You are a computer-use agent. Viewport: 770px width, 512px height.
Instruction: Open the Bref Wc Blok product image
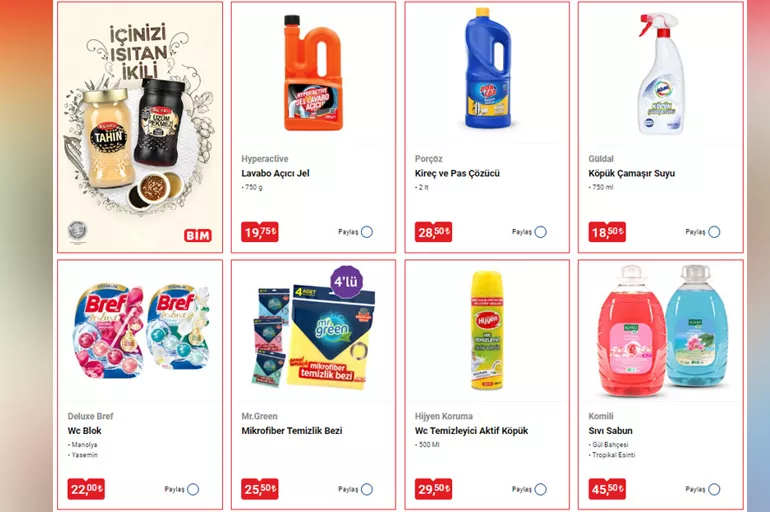point(140,331)
